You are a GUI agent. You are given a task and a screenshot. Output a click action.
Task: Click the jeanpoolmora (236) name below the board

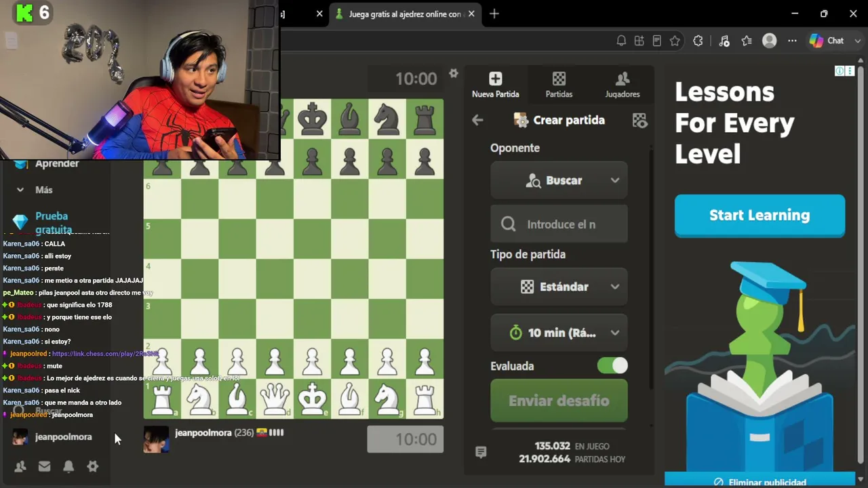pyautogui.click(x=214, y=432)
